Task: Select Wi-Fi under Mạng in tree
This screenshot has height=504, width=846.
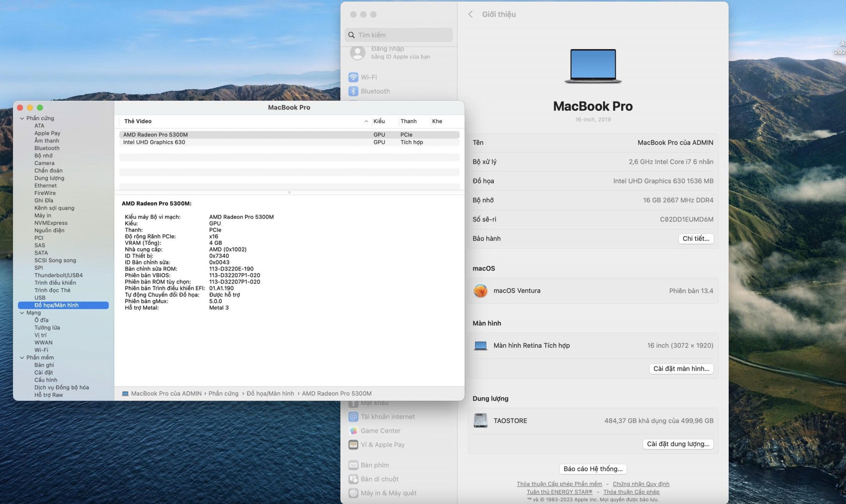Action: pos(41,350)
